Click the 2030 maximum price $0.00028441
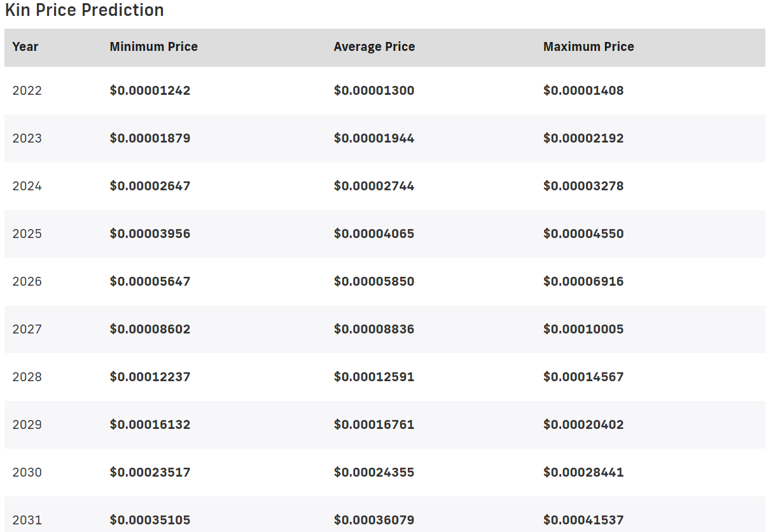This screenshot has height=532, width=766. point(583,472)
